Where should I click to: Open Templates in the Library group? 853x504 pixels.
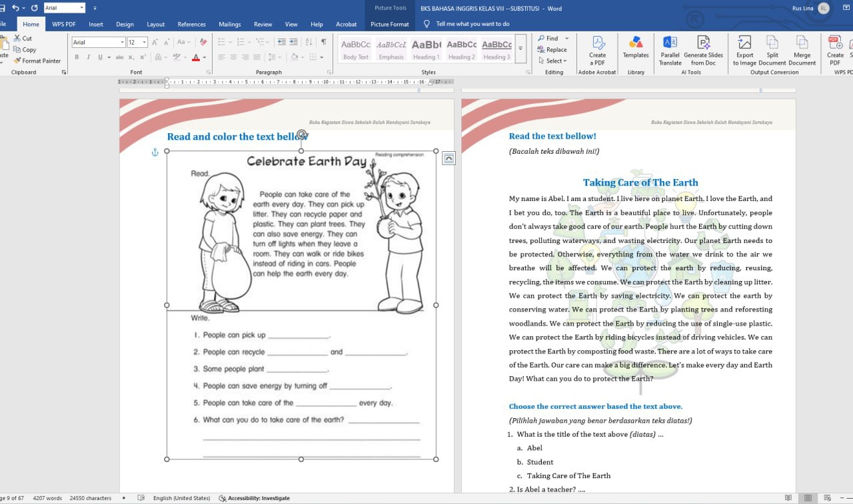(636, 47)
